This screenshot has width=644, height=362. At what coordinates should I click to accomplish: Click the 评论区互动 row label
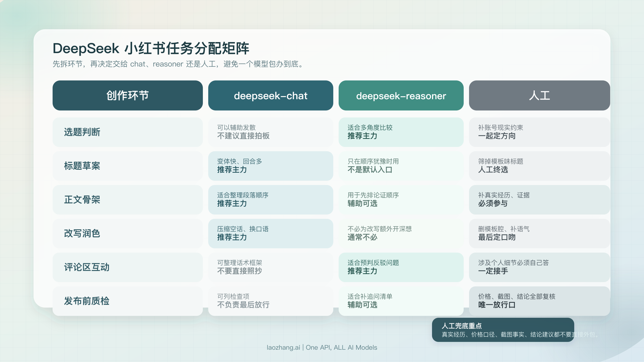127,267
